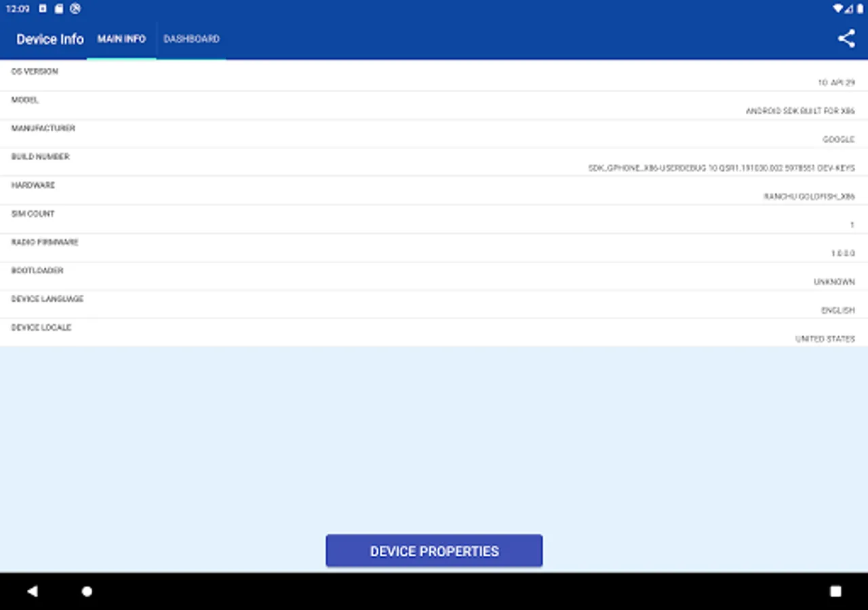Viewport: 868px width, 610px height.
Task: Tap the first square notification icon beside the clock
Action: pos(43,9)
